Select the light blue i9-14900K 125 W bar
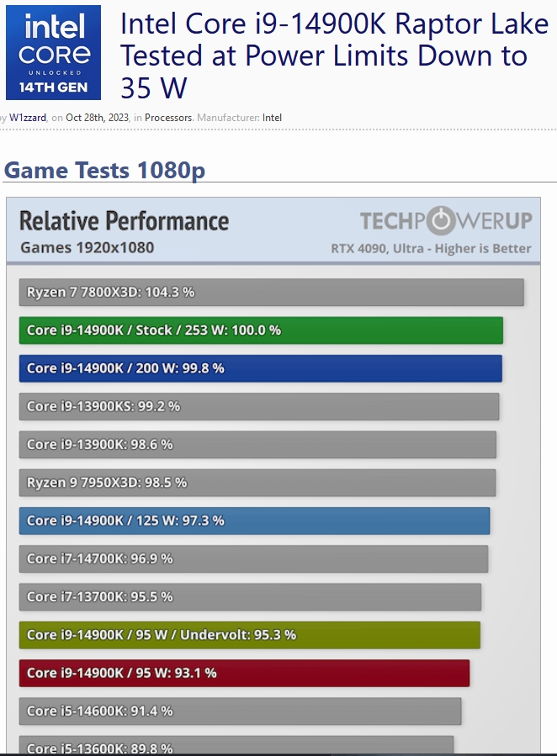Image resolution: width=557 pixels, height=756 pixels. pos(254,521)
